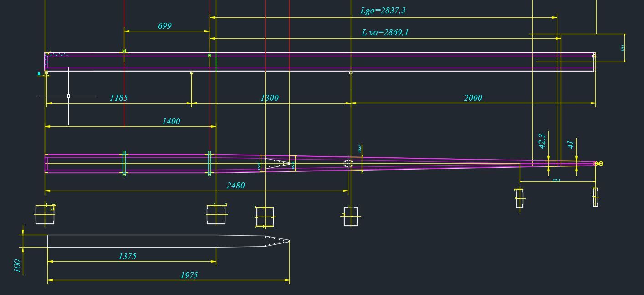The width and height of the screenshot is (644, 295).
Task: Click the bolt hole group on the tapered beam
Action: point(348,164)
